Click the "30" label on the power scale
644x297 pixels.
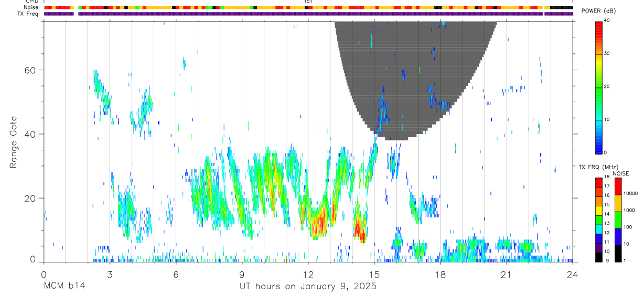point(607,54)
